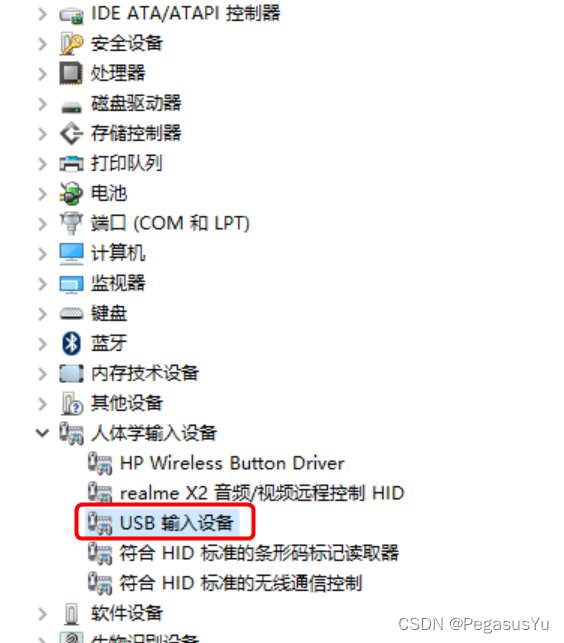
Task: Collapse the 人体学输入设备 category
Action: click(x=42, y=433)
